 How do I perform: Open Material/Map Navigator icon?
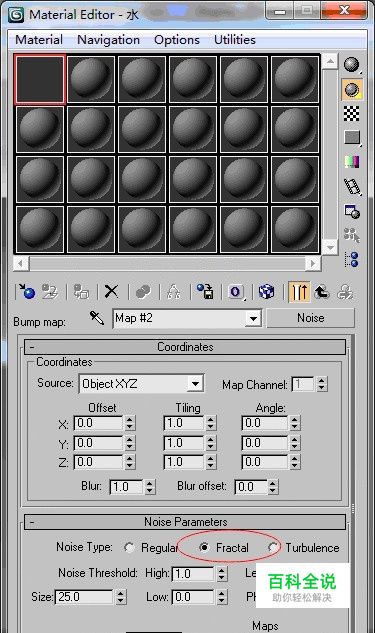point(352,259)
